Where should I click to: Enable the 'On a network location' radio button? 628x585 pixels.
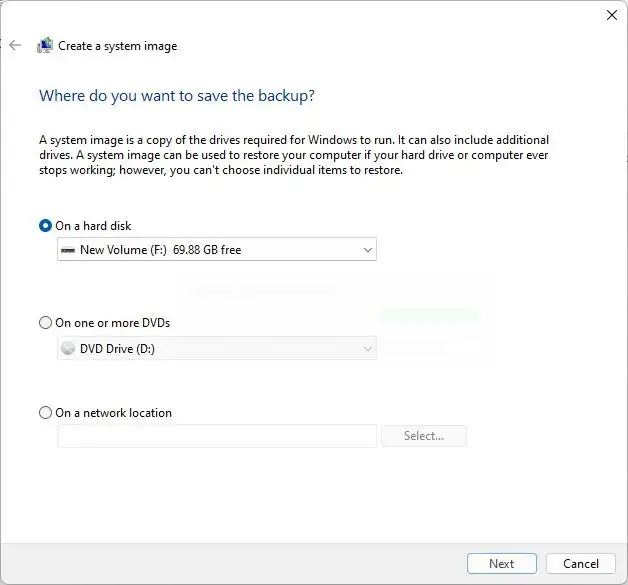(x=45, y=413)
